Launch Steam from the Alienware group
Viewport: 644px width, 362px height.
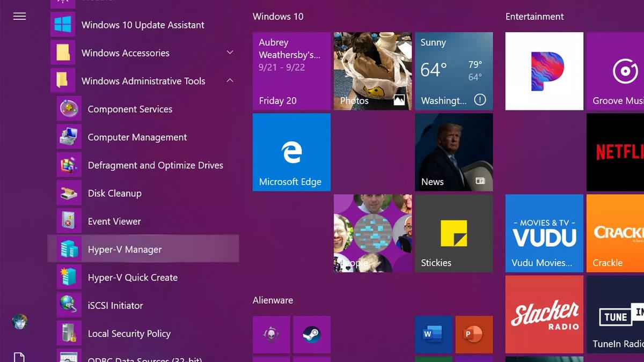(x=312, y=333)
